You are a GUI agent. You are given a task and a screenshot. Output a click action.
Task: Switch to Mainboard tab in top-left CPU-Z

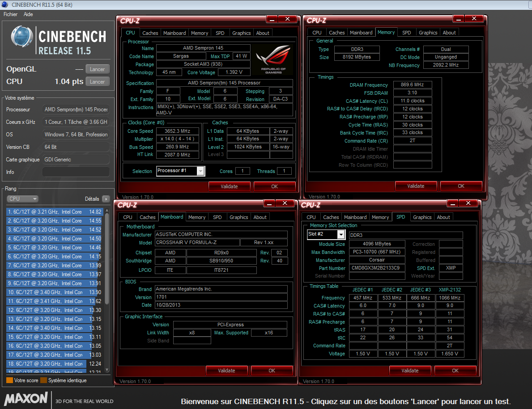click(174, 33)
